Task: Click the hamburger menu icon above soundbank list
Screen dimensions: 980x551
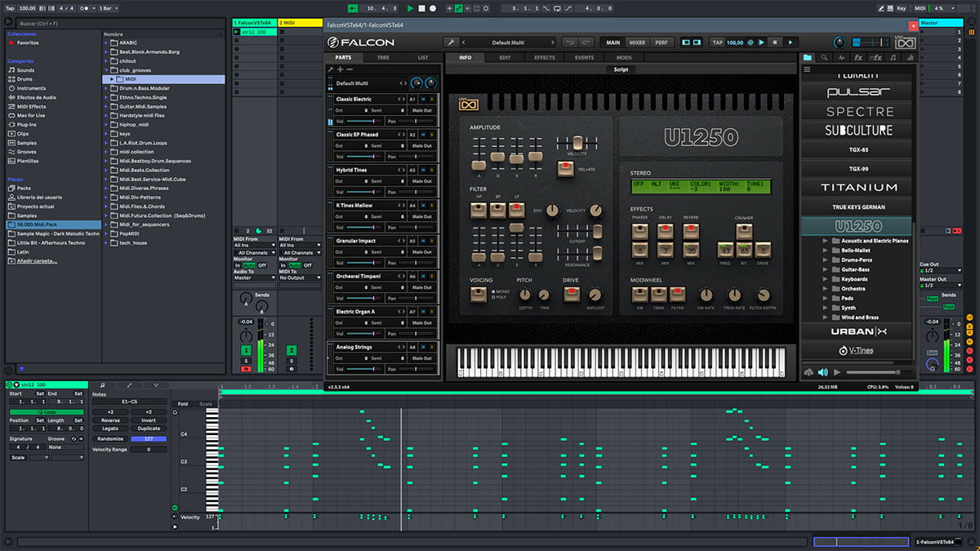Action: (808, 69)
